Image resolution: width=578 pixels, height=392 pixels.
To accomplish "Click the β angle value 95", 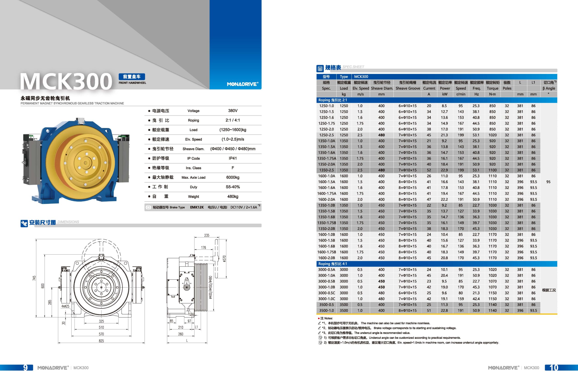I will pos(548,182).
